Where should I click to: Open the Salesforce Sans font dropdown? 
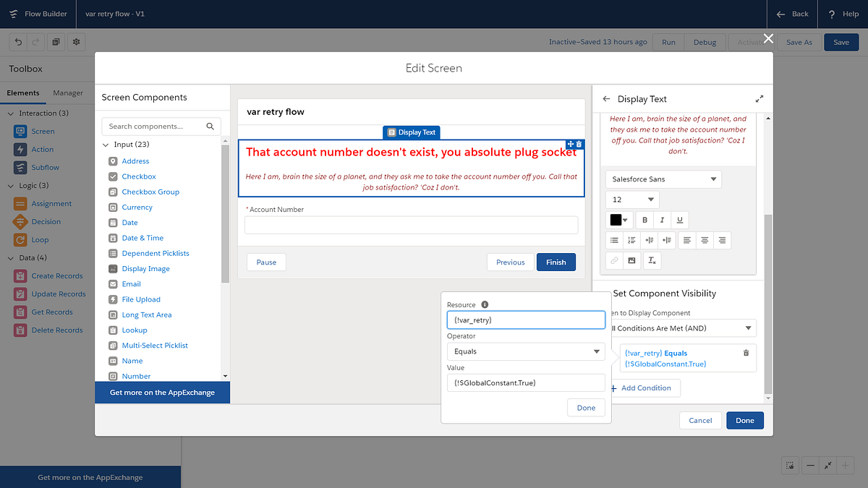(663, 179)
